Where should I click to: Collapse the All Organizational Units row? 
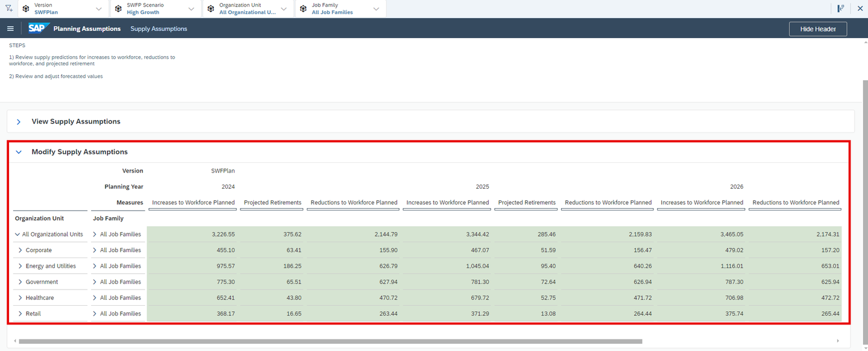[17, 235]
